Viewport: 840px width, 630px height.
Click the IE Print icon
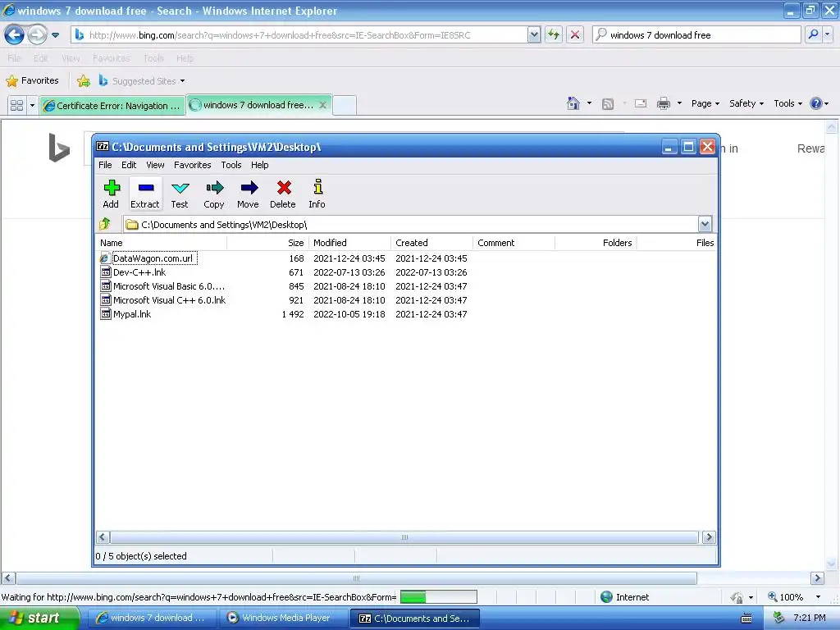664,103
